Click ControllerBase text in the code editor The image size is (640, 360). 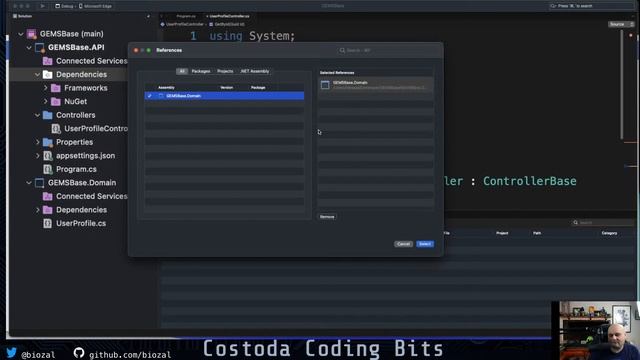point(529,181)
